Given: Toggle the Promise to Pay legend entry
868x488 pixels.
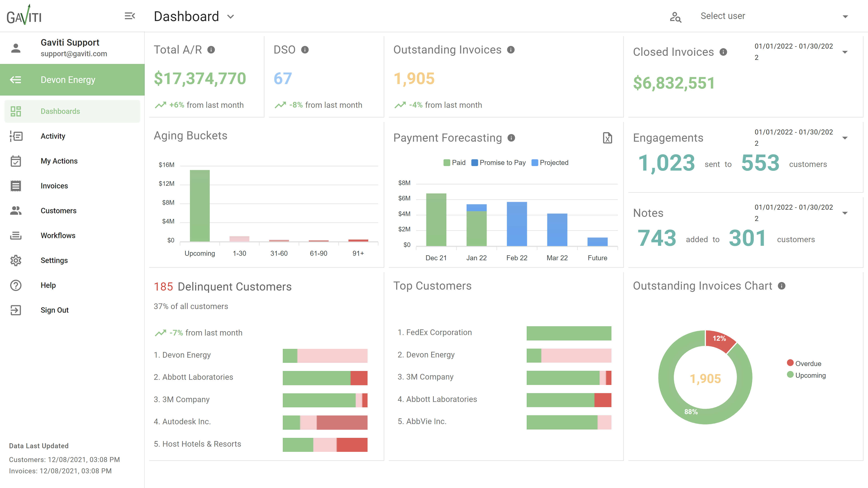Looking at the screenshot, I should [498, 163].
